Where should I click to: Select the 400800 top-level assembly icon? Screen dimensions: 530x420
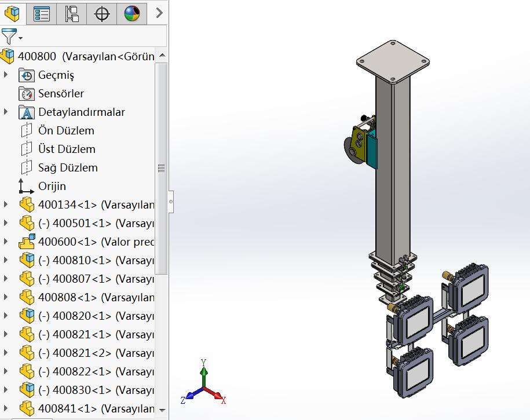(8, 56)
